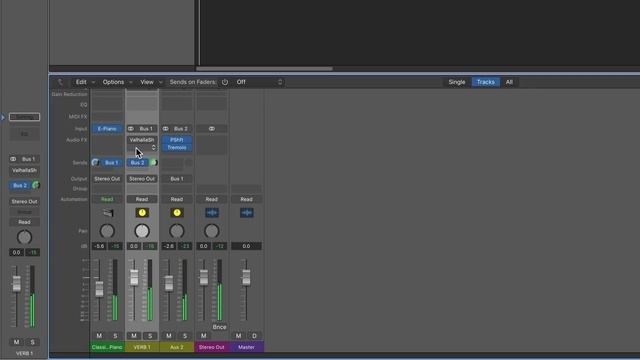Open Read automation menu on Master strip
This screenshot has height=360, width=640.
coord(247,199)
